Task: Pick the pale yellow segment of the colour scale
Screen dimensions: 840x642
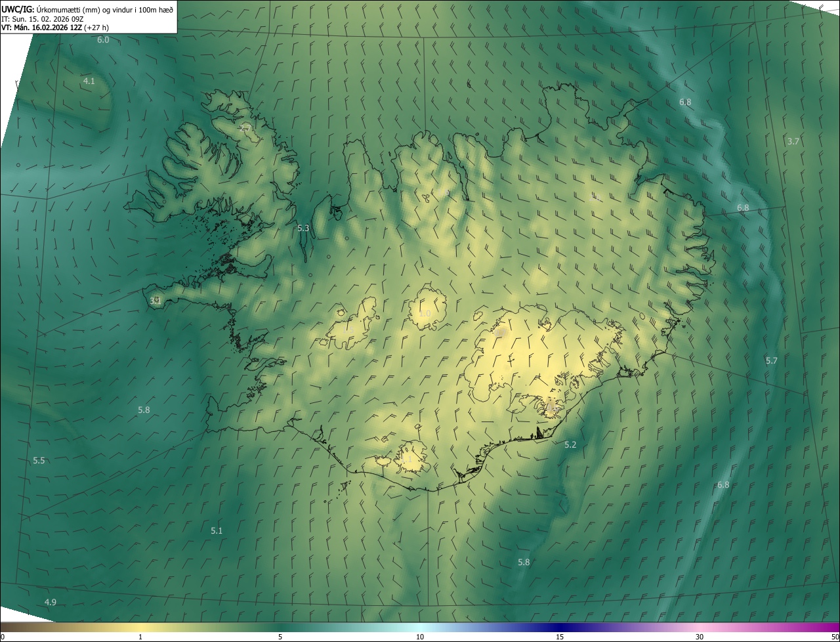Action: (140, 628)
